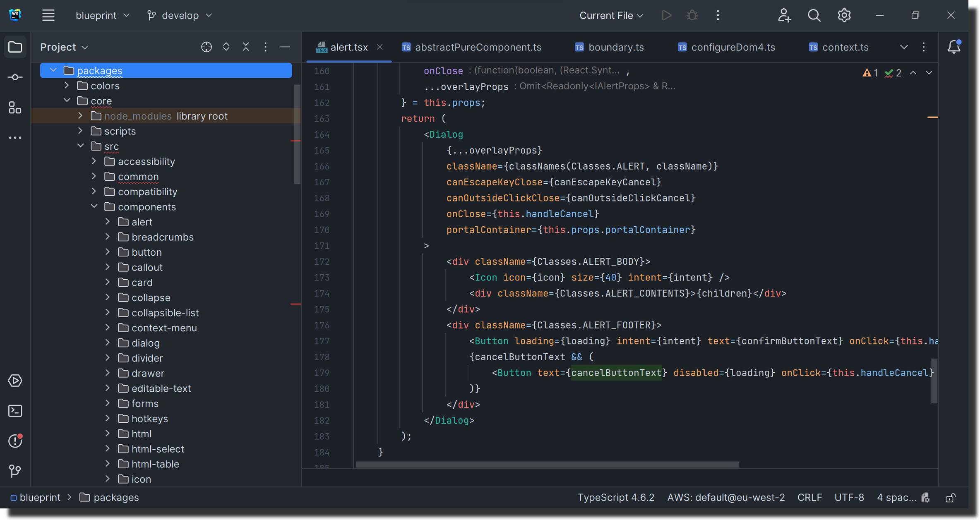Open the Git tool window icon
This screenshot has height=520, width=980.
tap(15, 471)
